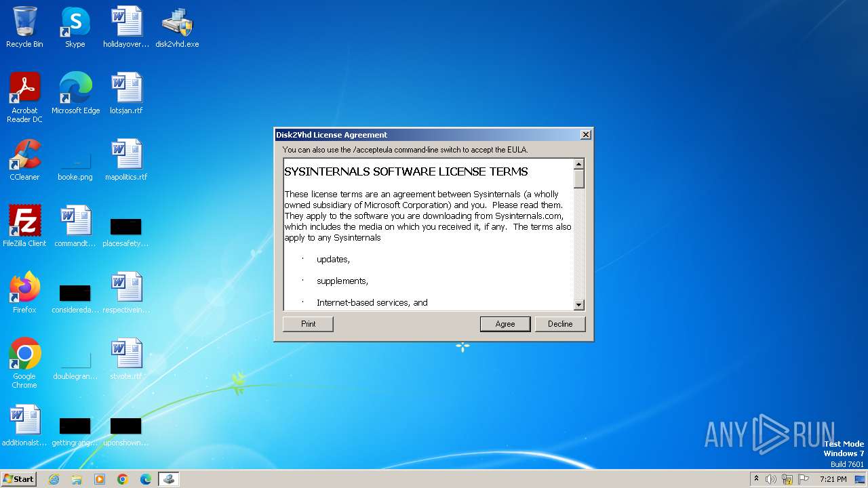Select the commandt document icon

[x=75, y=226]
